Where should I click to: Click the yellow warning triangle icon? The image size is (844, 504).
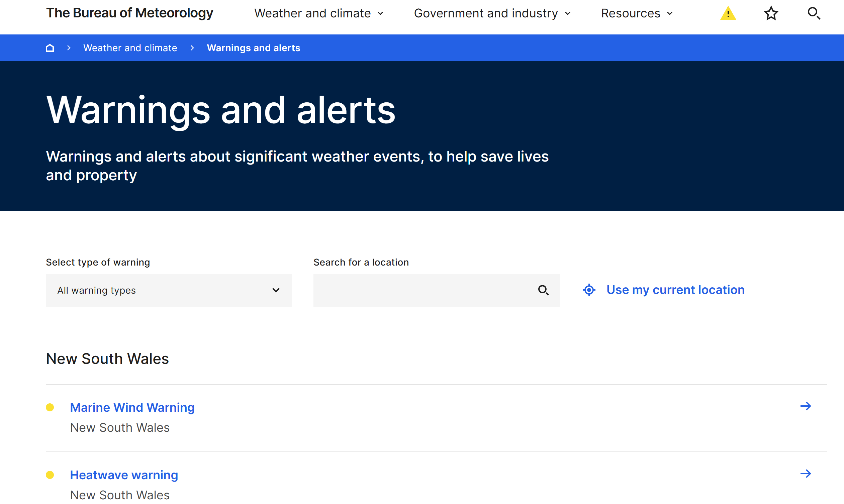point(728,14)
